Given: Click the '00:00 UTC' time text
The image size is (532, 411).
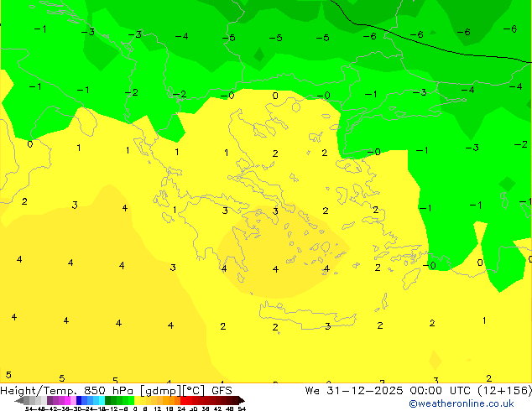Looking at the screenshot, I should (440, 391).
